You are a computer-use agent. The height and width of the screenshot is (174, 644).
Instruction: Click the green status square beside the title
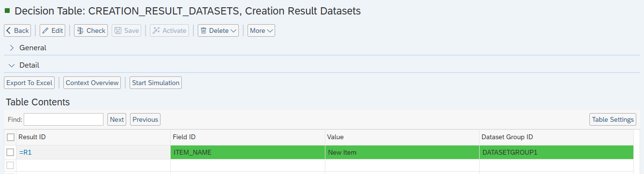[7, 10]
